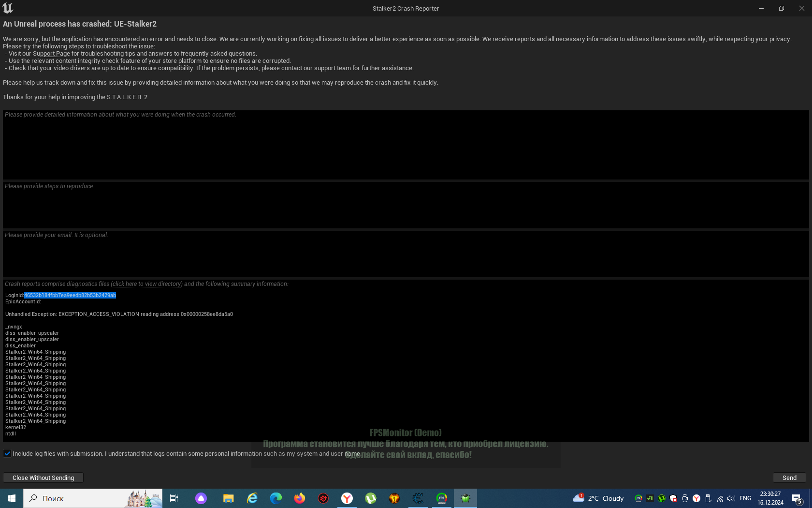Open File Explorer from the taskbar
Screen dimensions: 812x508
[228, 498]
